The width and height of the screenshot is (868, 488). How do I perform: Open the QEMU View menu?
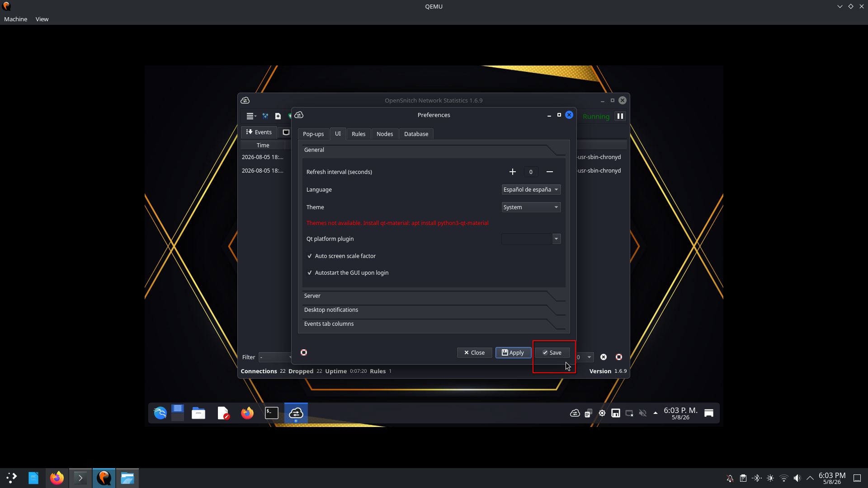point(42,19)
